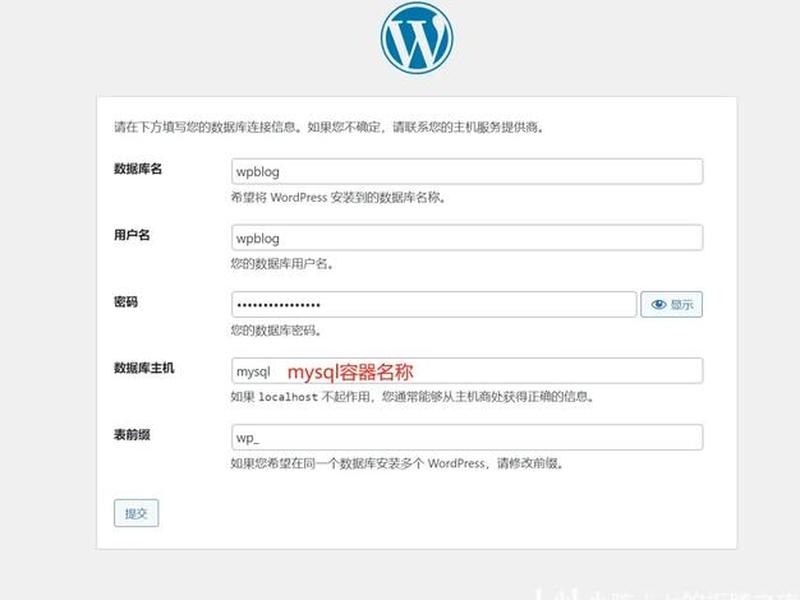The height and width of the screenshot is (600, 800).
Task: Click the hint text '您的数据库用户名。'
Action: tap(282, 264)
